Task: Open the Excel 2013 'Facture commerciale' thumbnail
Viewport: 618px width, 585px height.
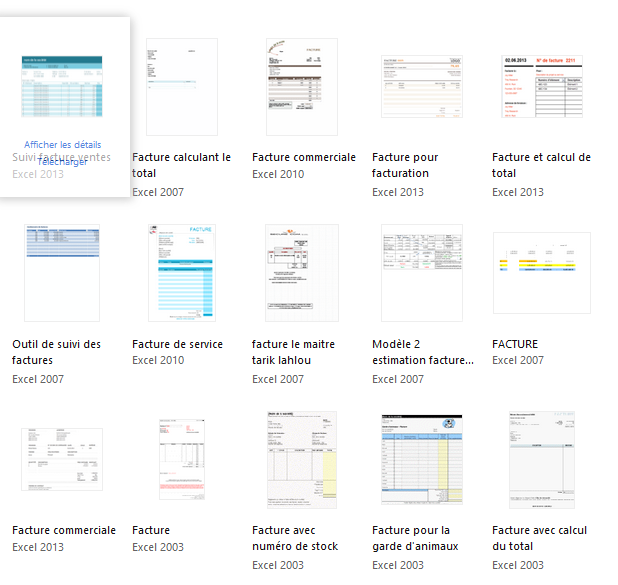Action: click(62, 460)
